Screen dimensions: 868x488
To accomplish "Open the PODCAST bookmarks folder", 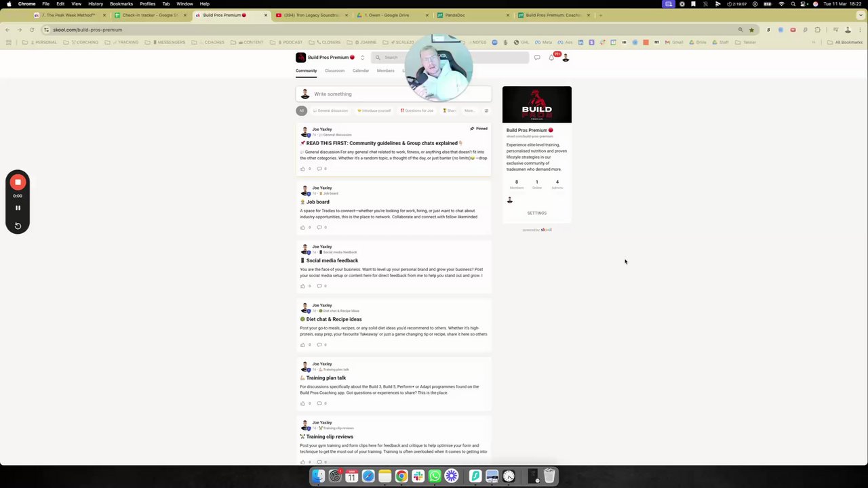I will (x=288, y=42).
